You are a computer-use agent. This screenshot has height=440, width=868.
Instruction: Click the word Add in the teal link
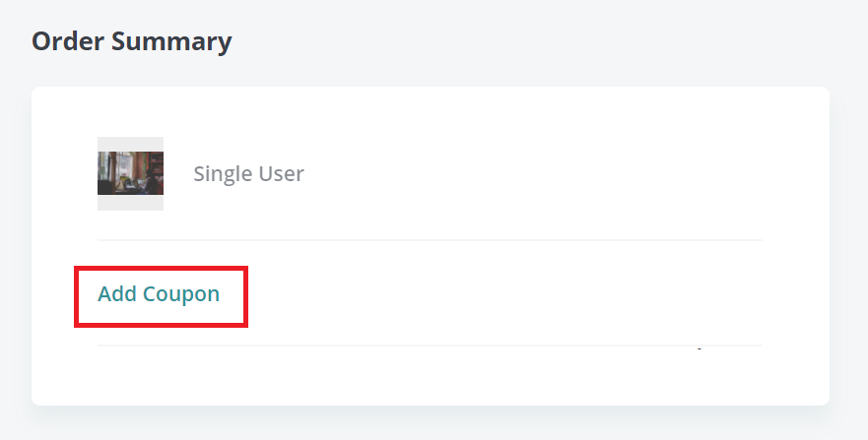coord(118,293)
